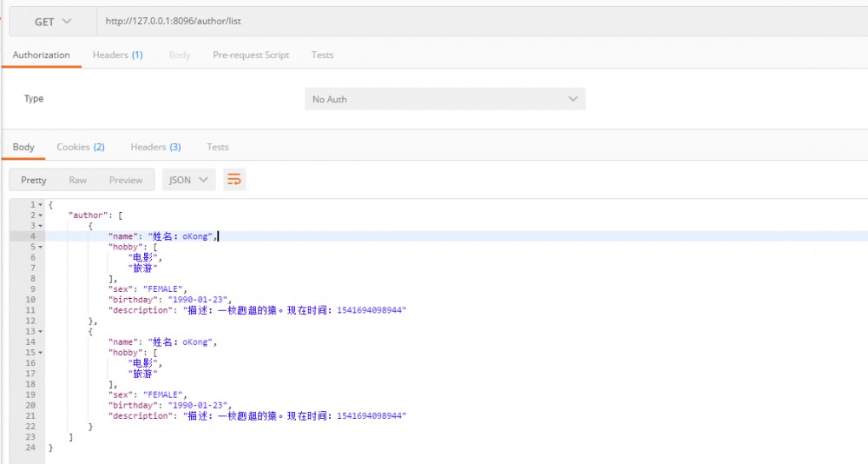
Task: Switch to the Authorization tab
Action: (x=42, y=55)
